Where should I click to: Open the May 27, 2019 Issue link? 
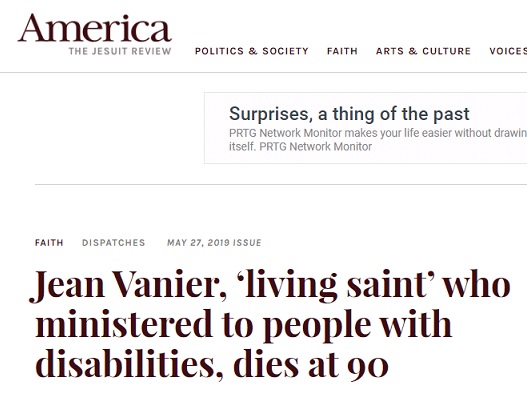pos(214,243)
